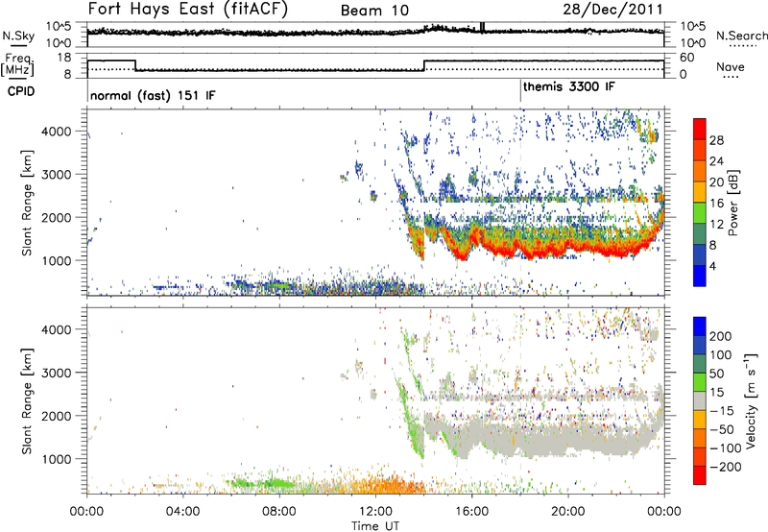Click the '20:00' time tick label
This screenshot has width=768, height=532.
pyautogui.click(x=568, y=512)
